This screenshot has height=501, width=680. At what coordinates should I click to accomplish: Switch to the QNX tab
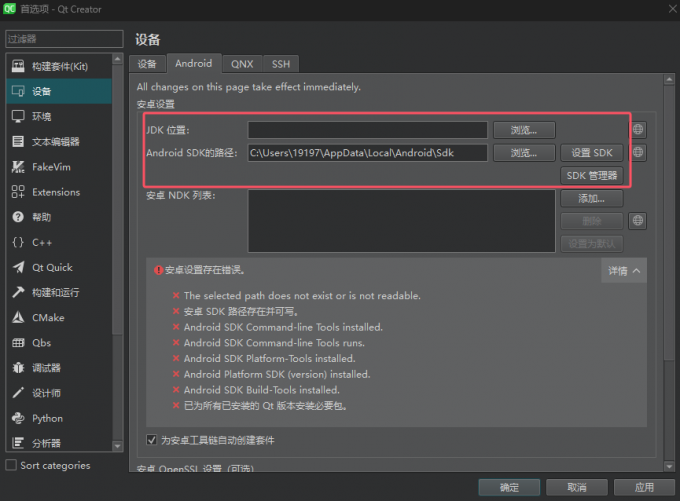[242, 64]
